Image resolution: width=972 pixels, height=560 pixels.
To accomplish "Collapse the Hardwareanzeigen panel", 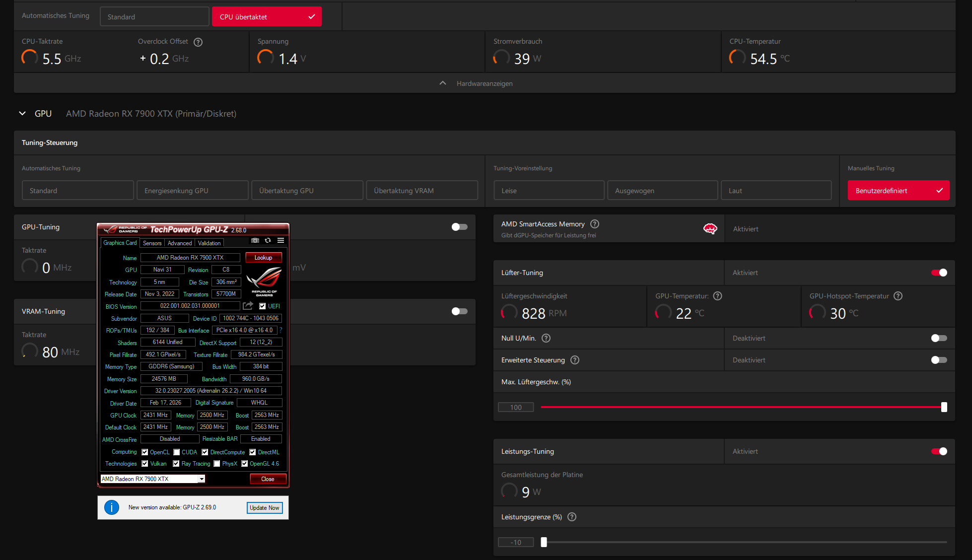I will 443,83.
